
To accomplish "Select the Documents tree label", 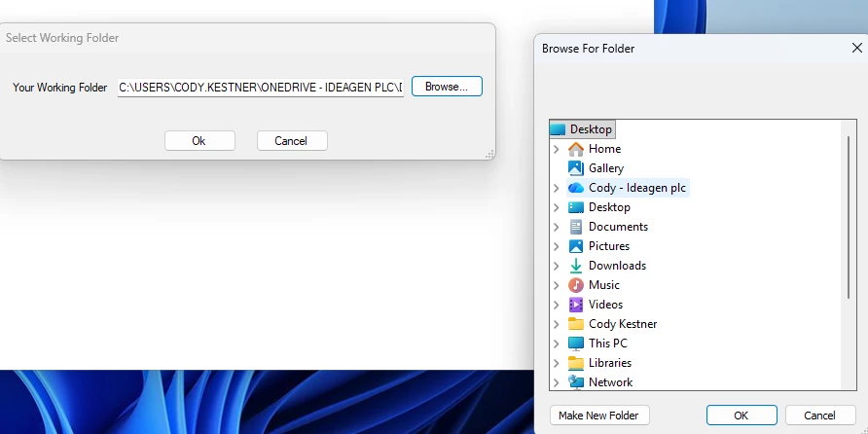I will tap(618, 227).
